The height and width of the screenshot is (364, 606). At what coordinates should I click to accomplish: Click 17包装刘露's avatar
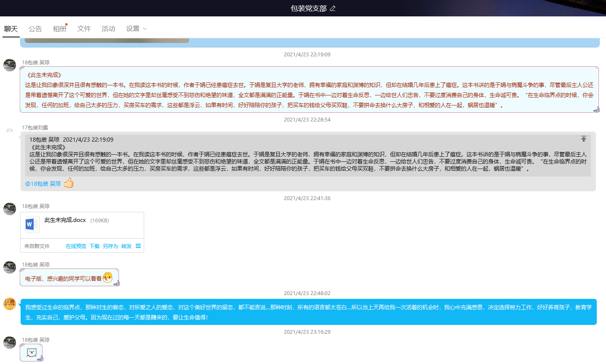(x=10, y=130)
